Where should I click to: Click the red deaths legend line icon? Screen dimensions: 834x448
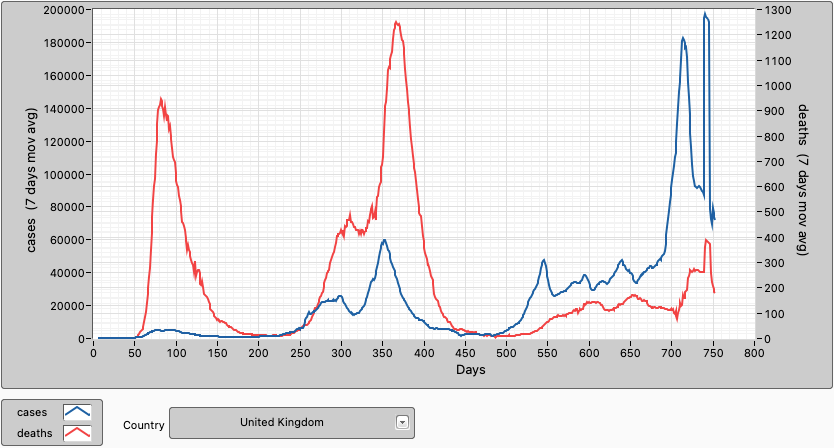pos(77,433)
